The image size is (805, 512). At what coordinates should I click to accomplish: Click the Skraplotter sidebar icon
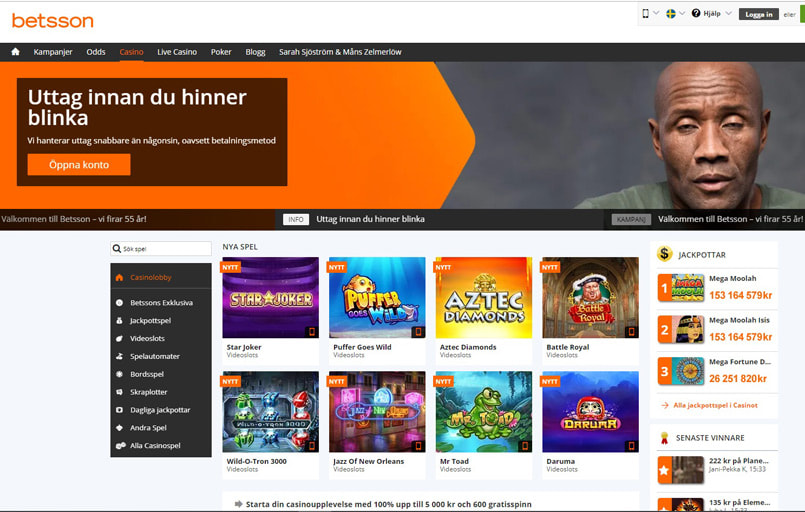[120, 392]
